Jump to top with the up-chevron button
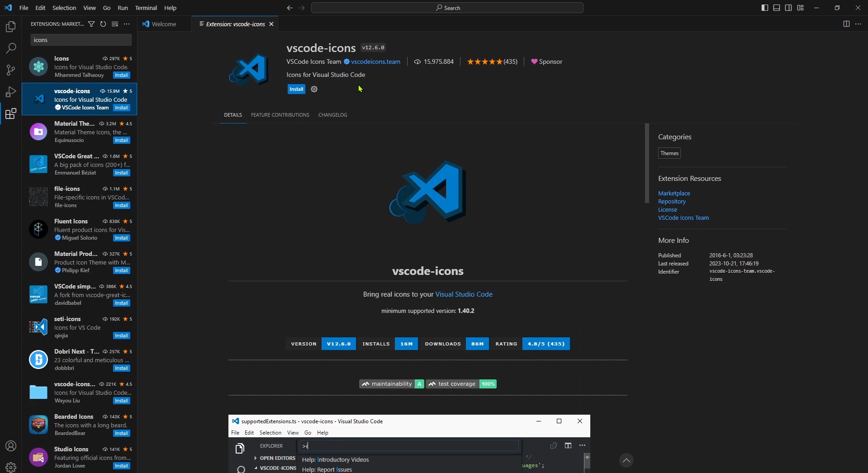The image size is (868, 473). pyautogui.click(x=626, y=460)
